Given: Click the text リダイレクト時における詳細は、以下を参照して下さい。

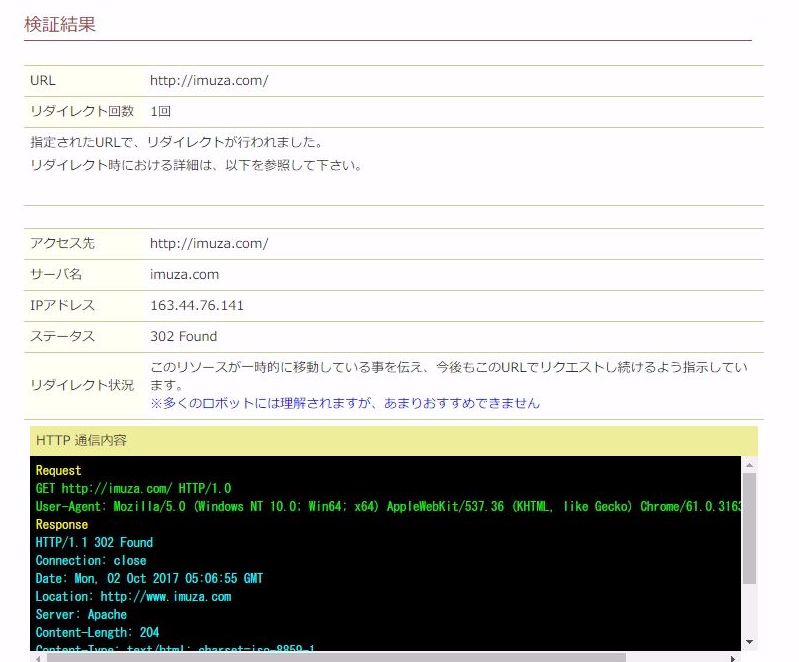Looking at the screenshot, I should click(x=196, y=165).
